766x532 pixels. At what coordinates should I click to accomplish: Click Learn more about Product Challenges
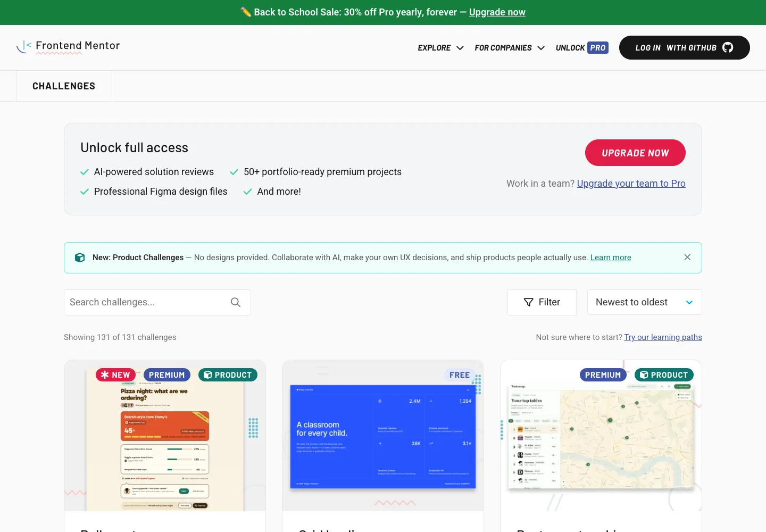tap(611, 257)
